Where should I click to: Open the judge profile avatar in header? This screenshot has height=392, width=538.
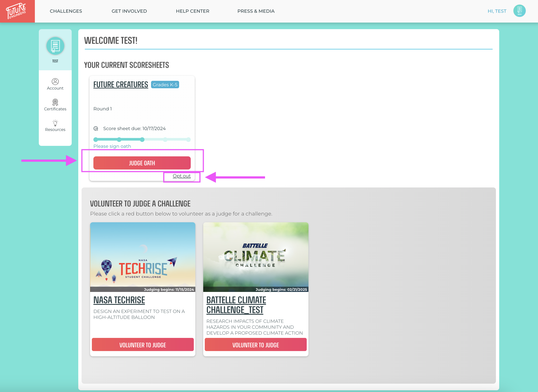[x=519, y=11]
